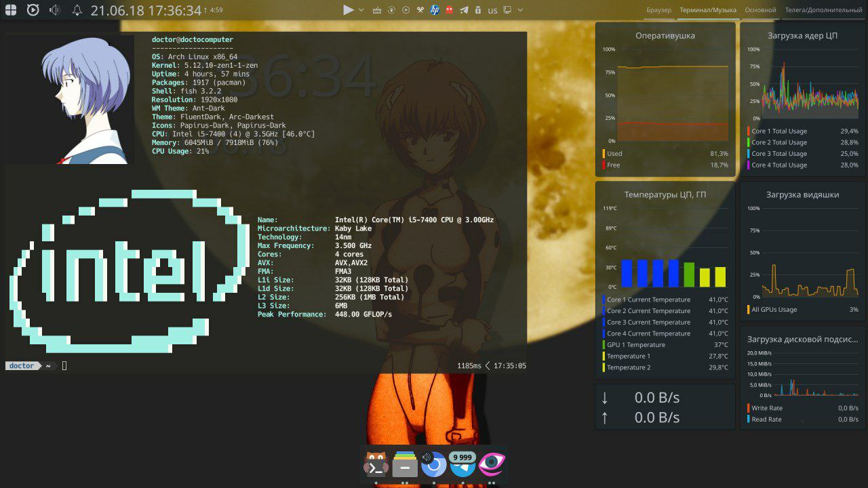Click the GPU 1 Temperature row
This screenshot has width=868, height=488.
[665, 345]
